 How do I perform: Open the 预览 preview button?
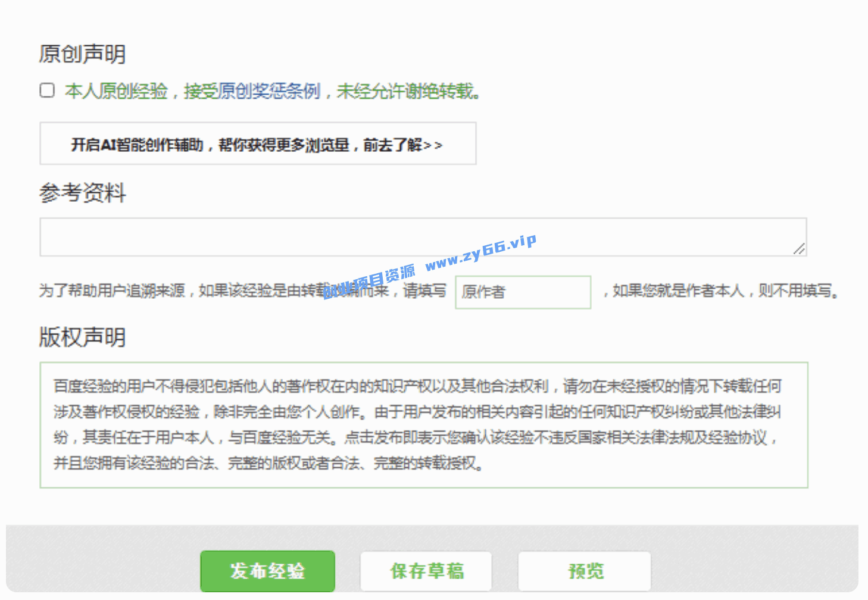click(x=585, y=571)
